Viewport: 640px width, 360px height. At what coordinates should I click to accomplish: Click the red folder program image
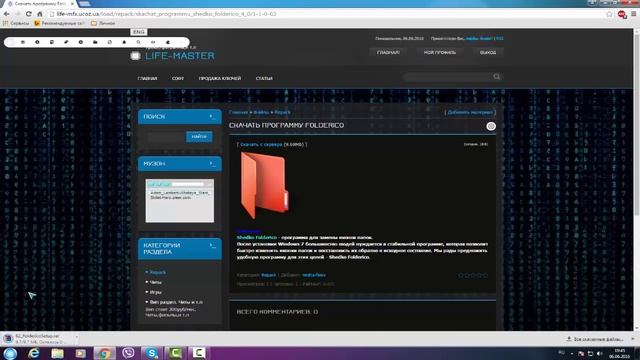264,186
